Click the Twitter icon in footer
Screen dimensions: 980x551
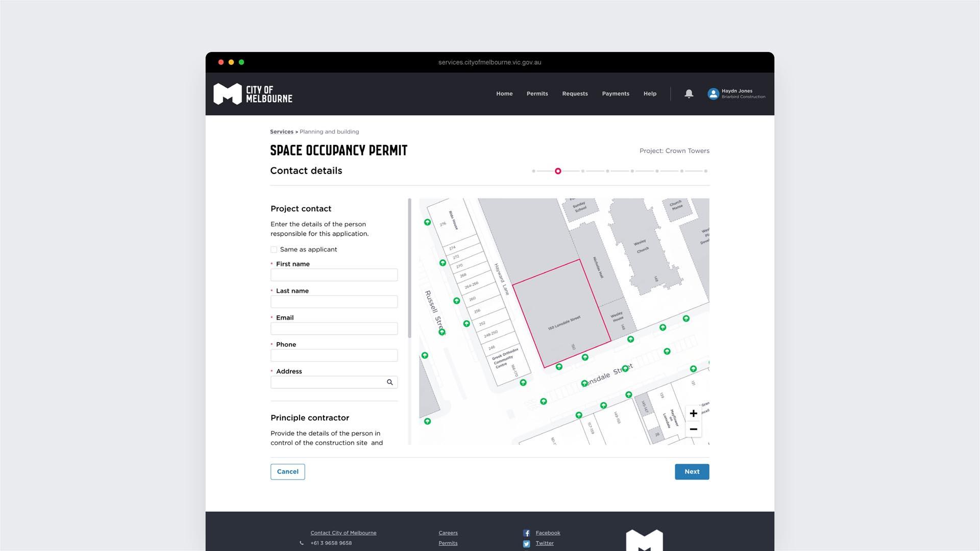526,544
